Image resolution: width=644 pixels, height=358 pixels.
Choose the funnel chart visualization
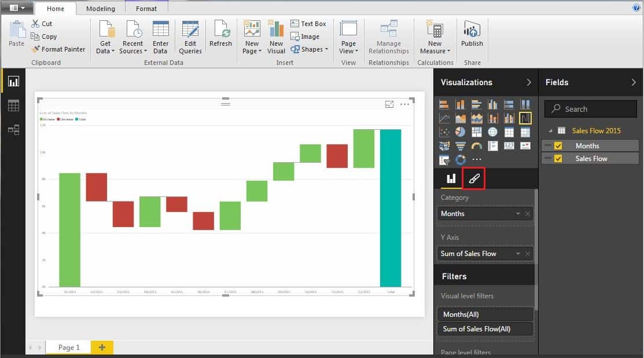[461, 146]
